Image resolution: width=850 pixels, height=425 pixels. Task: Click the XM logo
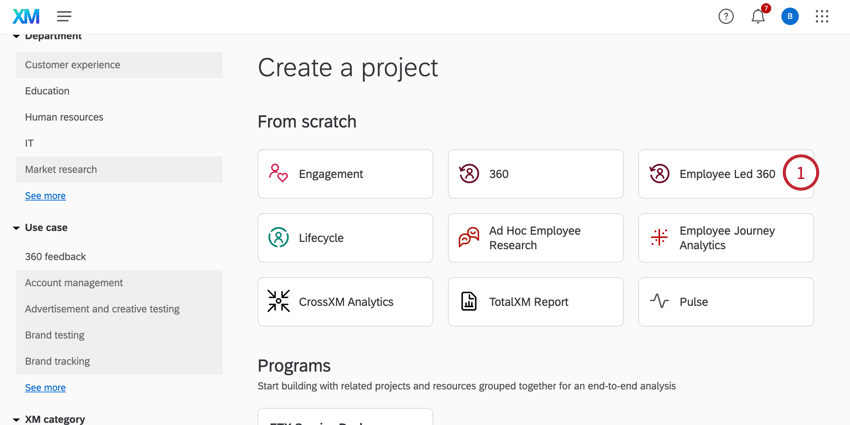point(26,16)
